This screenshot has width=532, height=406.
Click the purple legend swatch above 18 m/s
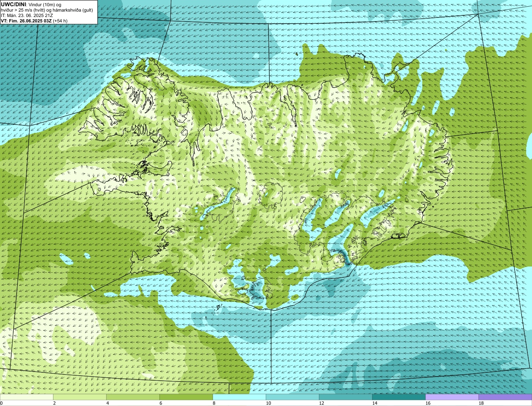(505, 397)
